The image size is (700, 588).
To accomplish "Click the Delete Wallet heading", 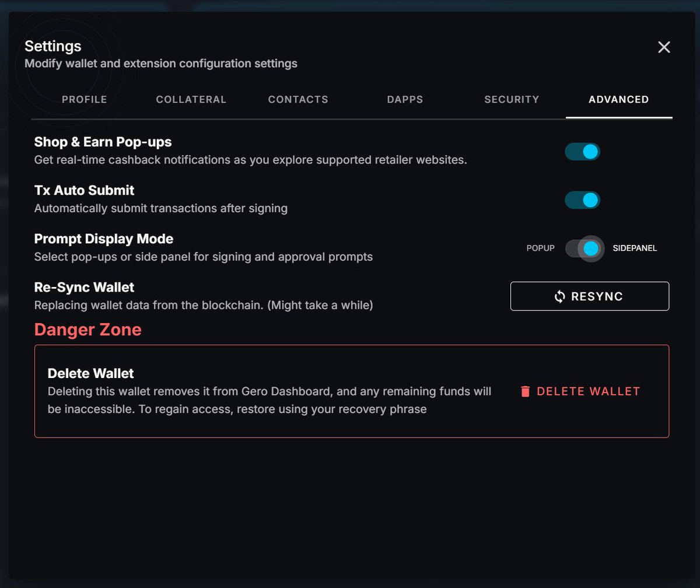I will tap(91, 373).
